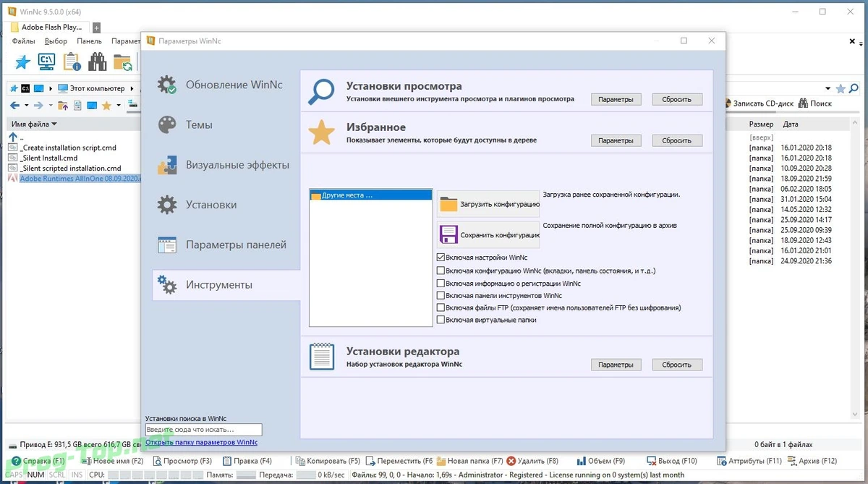Screen dimensions: 868x484
Task: Click Удалить (F8) delete item
Action: 533,461
